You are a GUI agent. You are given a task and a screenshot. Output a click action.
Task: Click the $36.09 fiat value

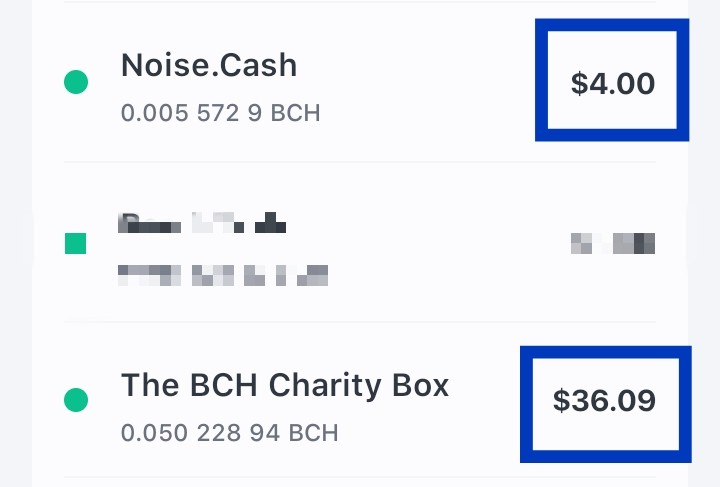pos(604,400)
